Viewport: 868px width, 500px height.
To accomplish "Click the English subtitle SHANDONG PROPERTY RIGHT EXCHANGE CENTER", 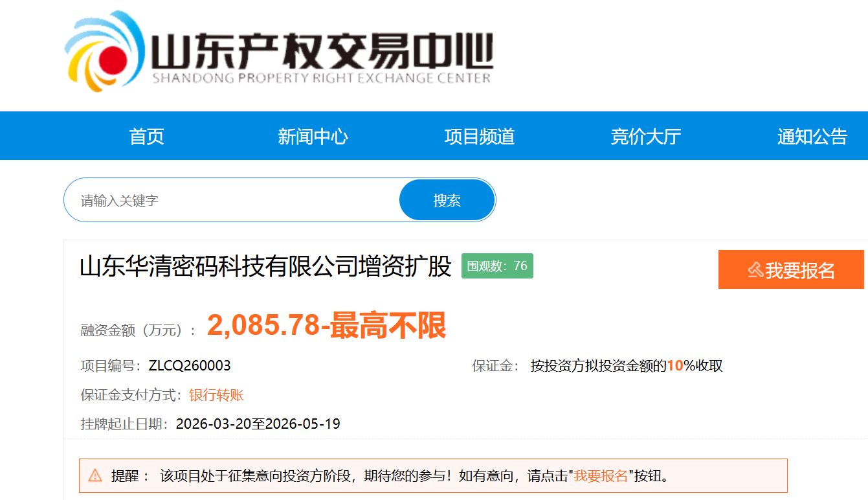I will 322,78.
